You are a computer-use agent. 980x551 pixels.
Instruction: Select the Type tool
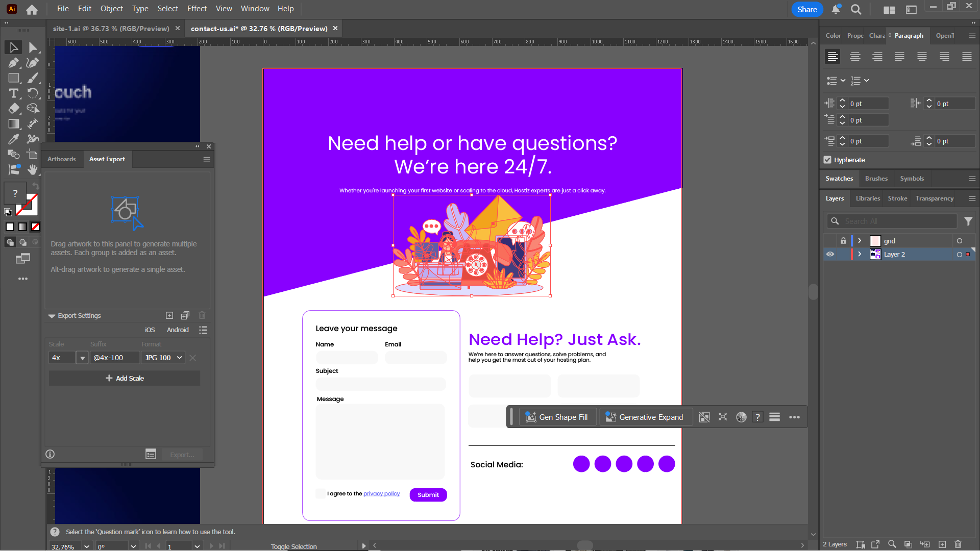click(x=13, y=93)
